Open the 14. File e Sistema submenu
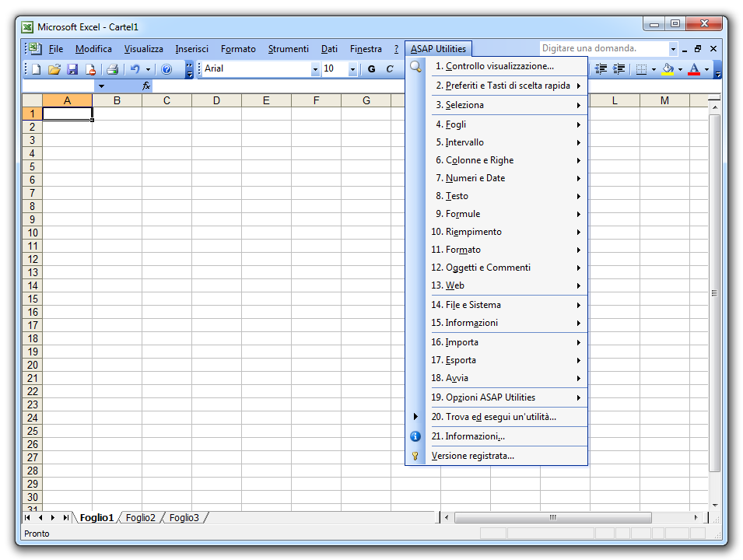Viewport: 743px width, 560px height. [496, 305]
